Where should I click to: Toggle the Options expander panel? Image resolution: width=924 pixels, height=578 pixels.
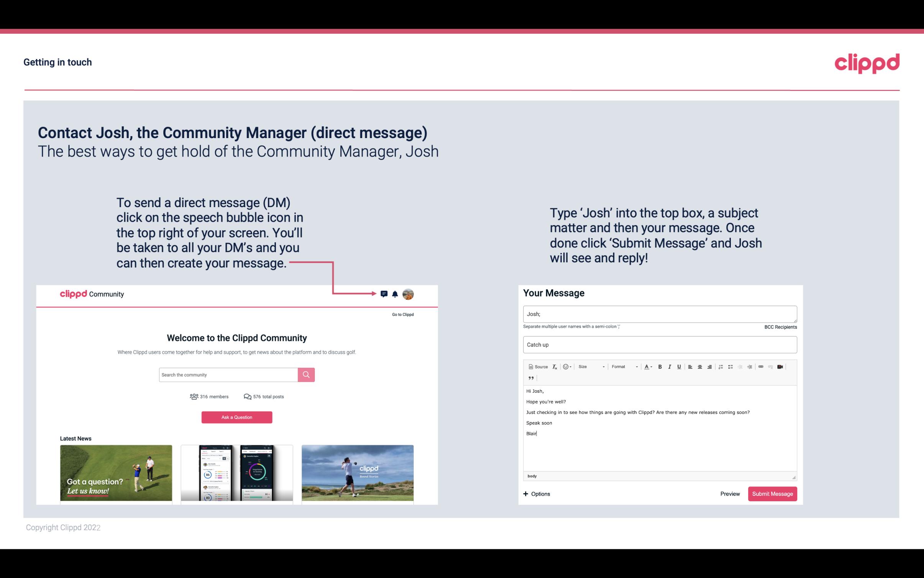coord(537,494)
